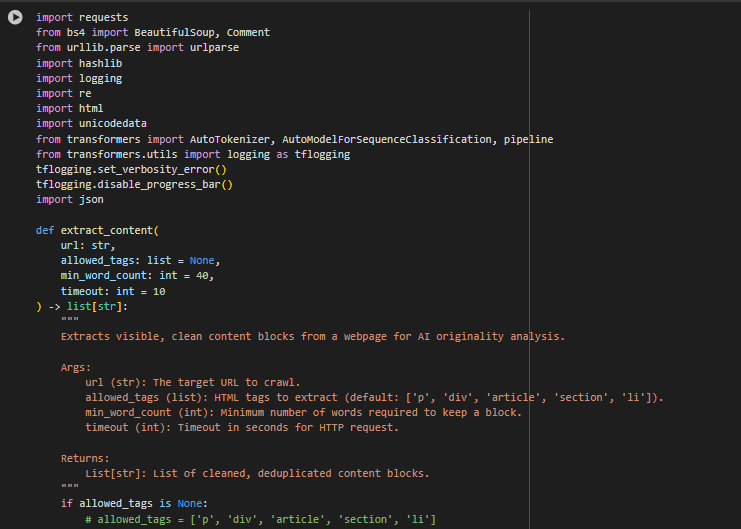741x529 pixels.
Task: Run the code cell with play button
Action: coord(15,17)
